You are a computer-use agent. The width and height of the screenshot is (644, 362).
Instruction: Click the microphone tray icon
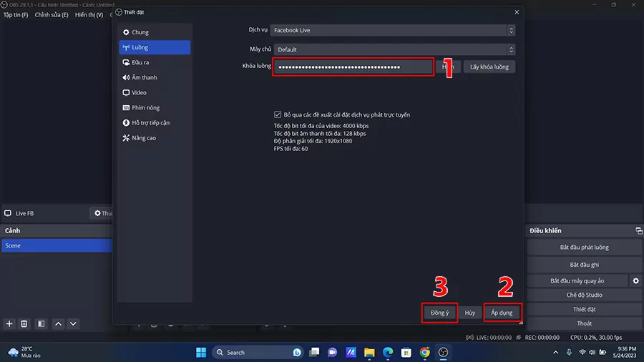[x=569, y=353]
